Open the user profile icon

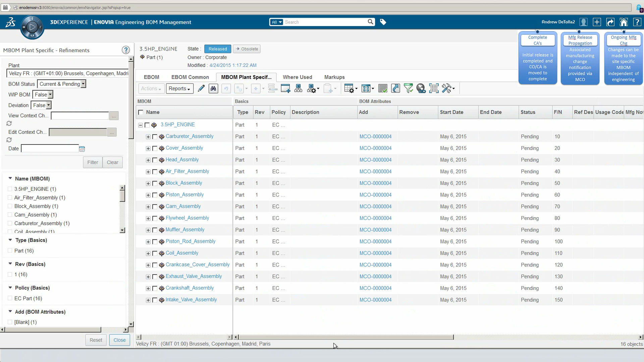(584, 22)
